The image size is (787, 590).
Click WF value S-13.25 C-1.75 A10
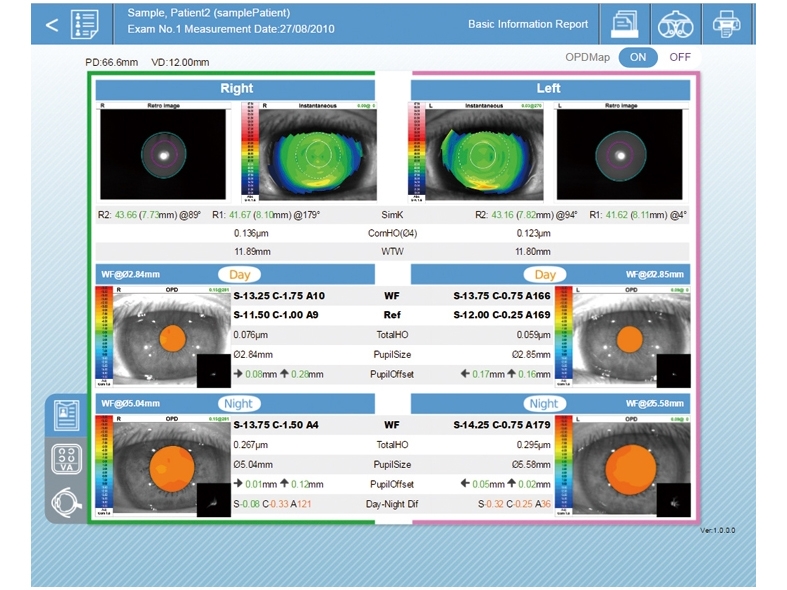point(279,296)
